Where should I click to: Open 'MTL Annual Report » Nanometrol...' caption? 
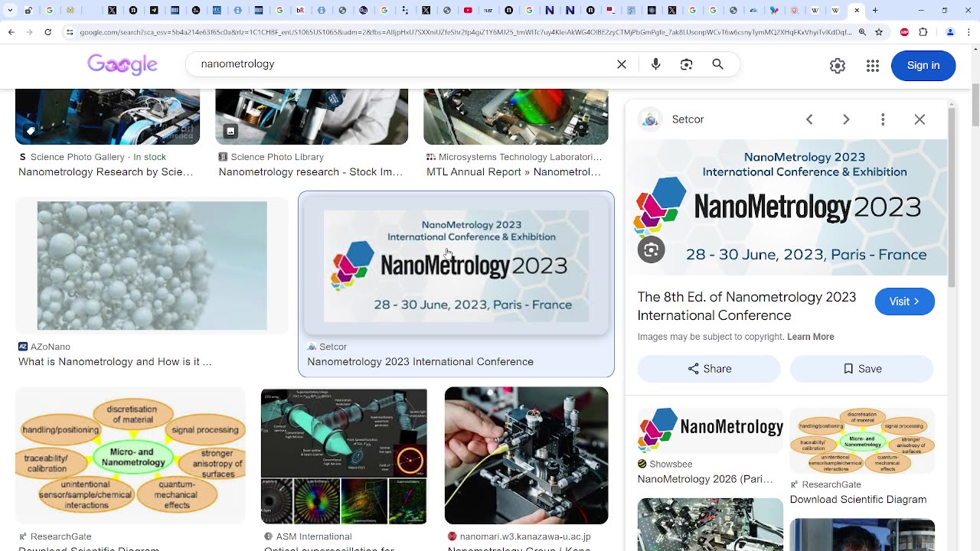(514, 172)
